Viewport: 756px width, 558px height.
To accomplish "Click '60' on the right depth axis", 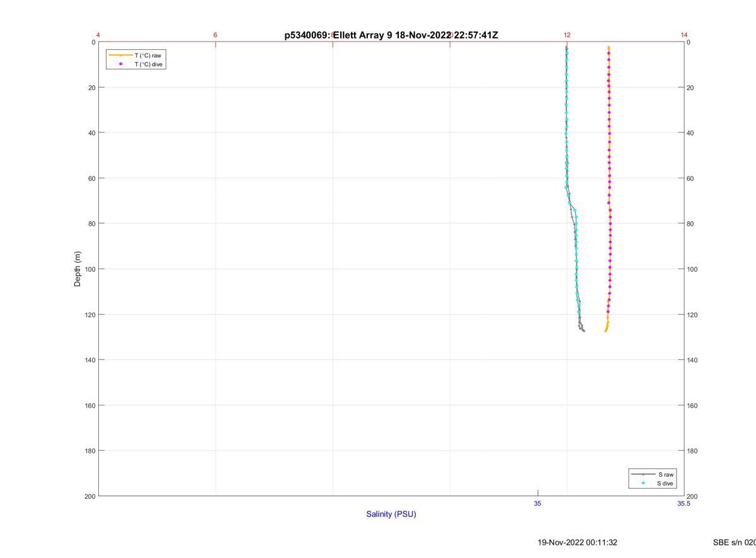I will click(690, 178).
